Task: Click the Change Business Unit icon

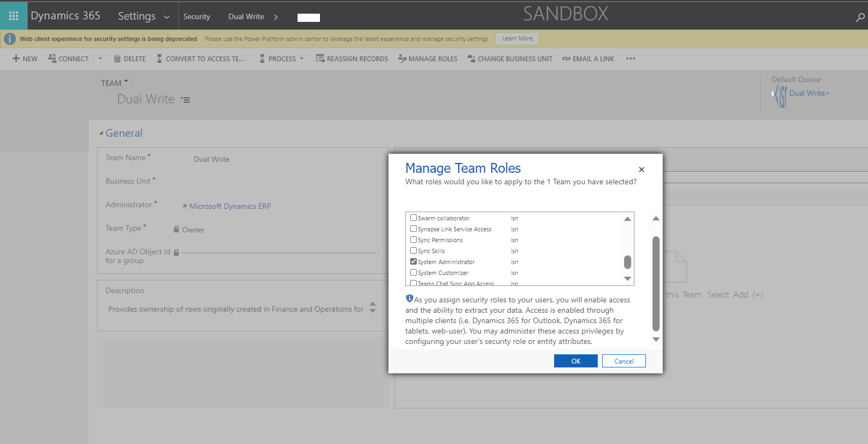Action: tap(471, 59)
